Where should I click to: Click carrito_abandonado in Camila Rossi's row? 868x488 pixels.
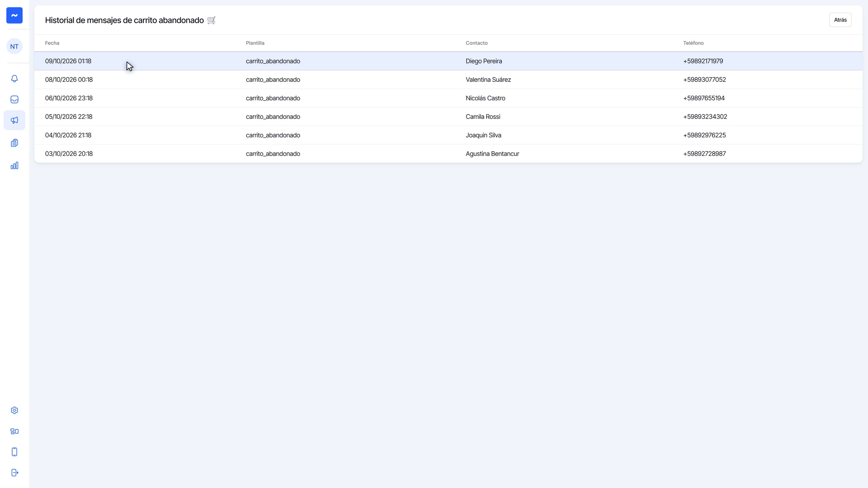(x=273, y=117)
